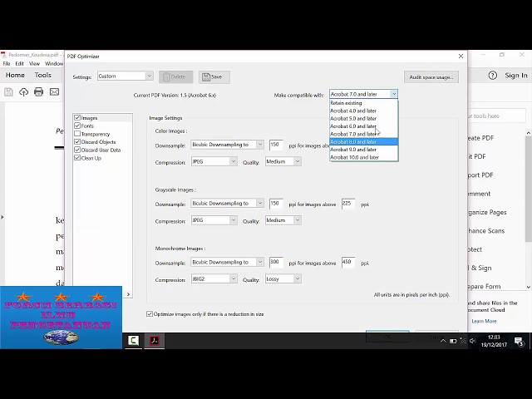
Task: Open Color Images Compression JPEG dropdown
Action: point(214,161)
